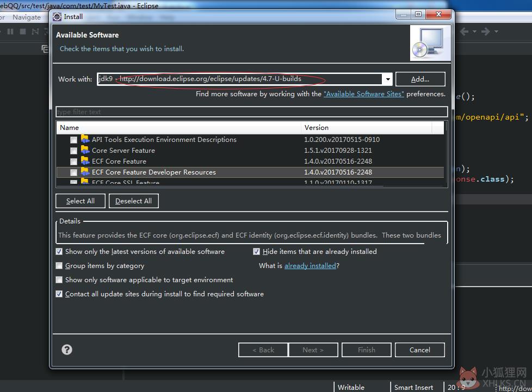Viewport: 532px width, 392px height.
Task: Enable Show only software applicable to target environment
Action: coord(59,280)
